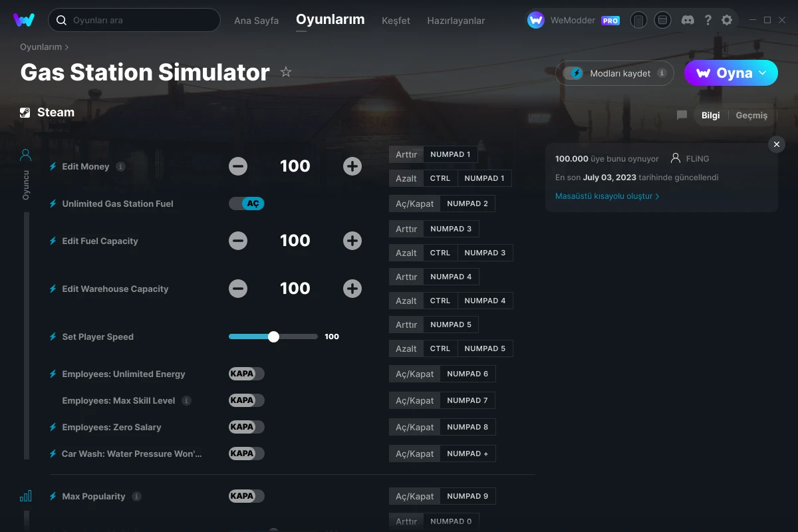This screenshot has width=798, height=532.
Task: Turn on Employees: Max Skill Level
Action: (x=247, y=400)
